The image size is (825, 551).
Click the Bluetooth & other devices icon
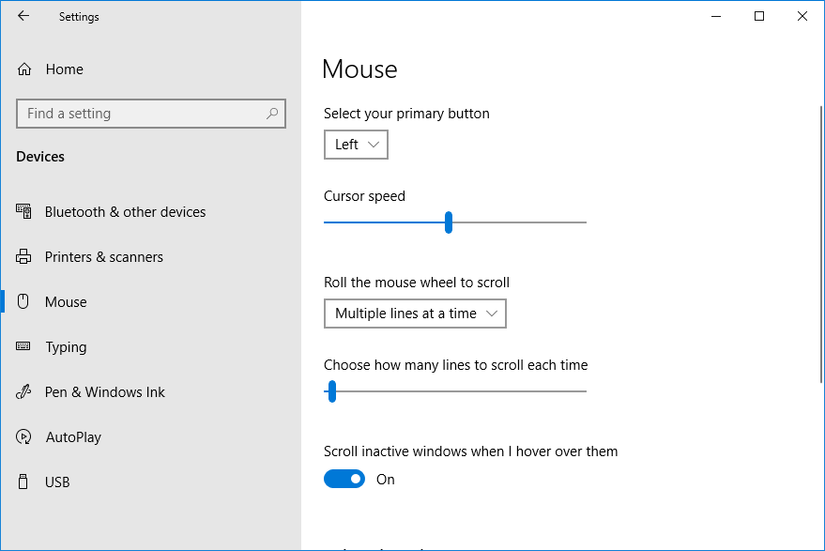(24, 212)
